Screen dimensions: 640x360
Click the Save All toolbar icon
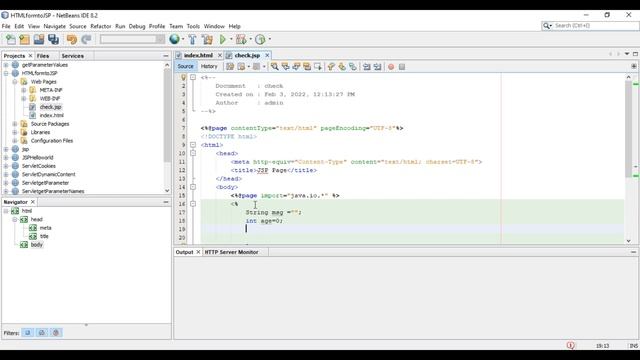point(53,40)
